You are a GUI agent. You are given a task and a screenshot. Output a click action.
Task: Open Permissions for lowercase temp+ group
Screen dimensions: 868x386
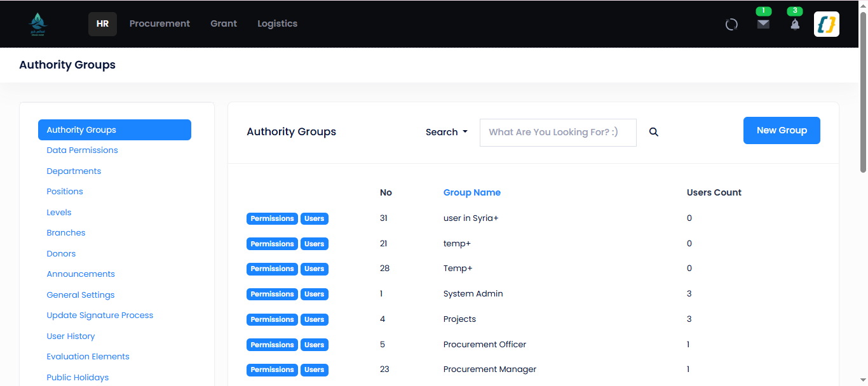pyautogui.click(x=272, y=244)
